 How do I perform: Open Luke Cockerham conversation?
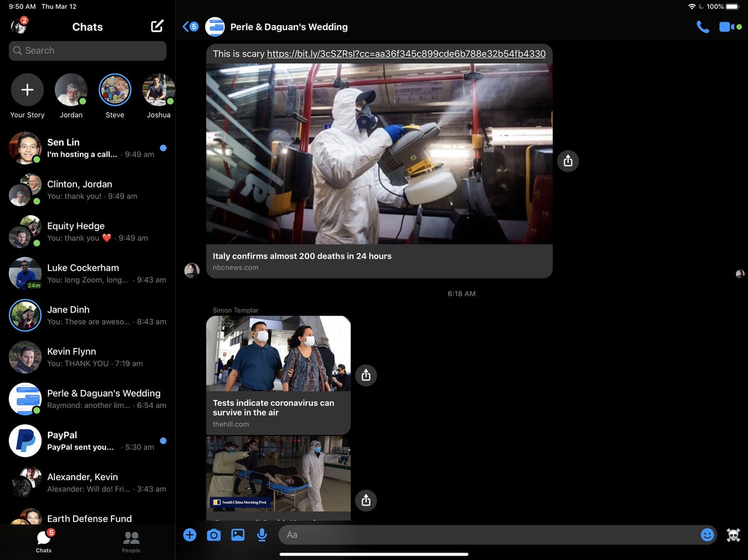pos(87,273)
